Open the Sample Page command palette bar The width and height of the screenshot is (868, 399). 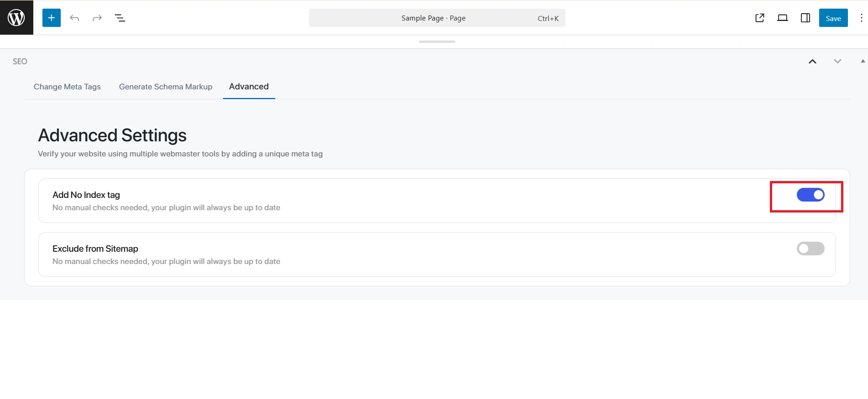click(437, 18)
